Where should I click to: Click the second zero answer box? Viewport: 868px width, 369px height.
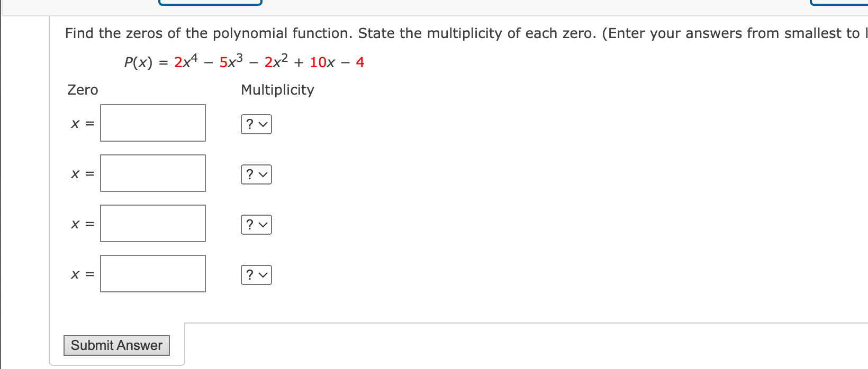click(x=152, y=173)
